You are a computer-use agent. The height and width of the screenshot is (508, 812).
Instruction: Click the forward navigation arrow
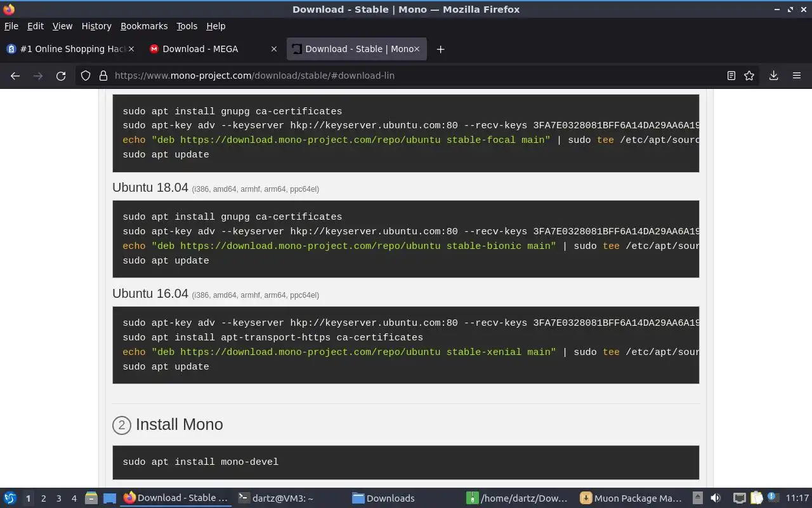click(38, 76)
